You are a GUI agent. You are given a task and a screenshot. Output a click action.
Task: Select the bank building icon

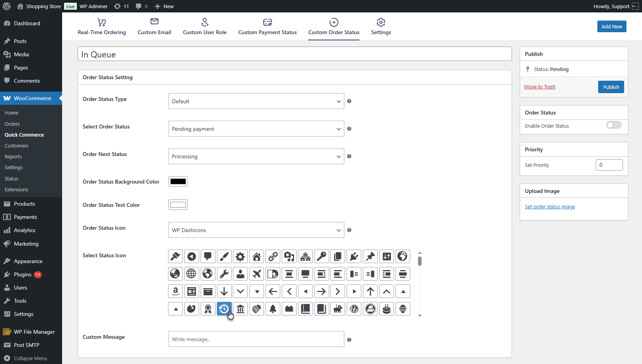(x=240, y=309)
